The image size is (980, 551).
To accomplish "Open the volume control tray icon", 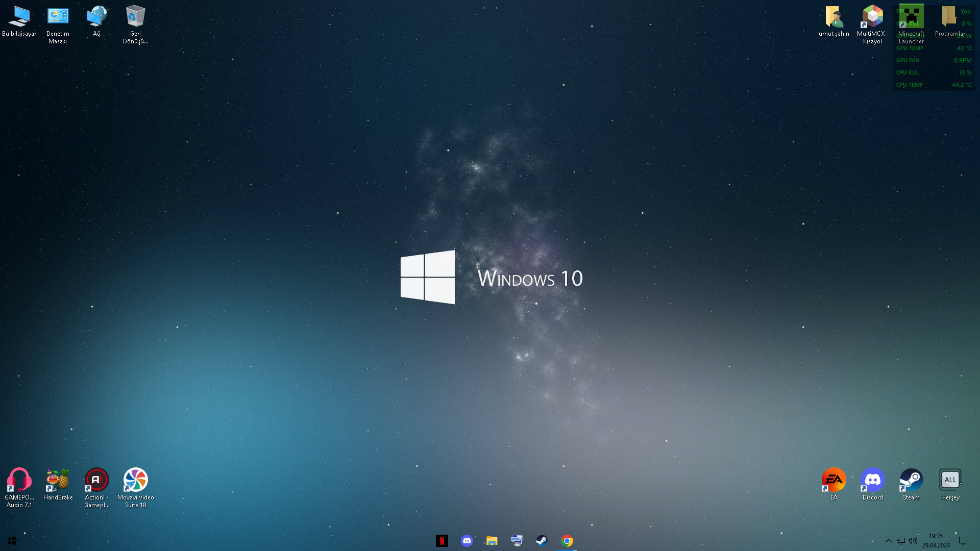I will pyautogui.click(x=913, y=541).
